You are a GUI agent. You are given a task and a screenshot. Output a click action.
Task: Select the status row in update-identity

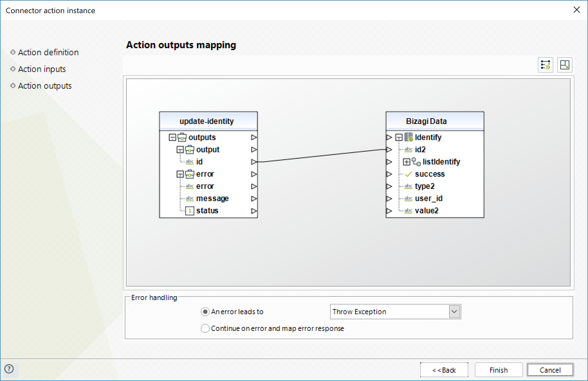[208, 211]
